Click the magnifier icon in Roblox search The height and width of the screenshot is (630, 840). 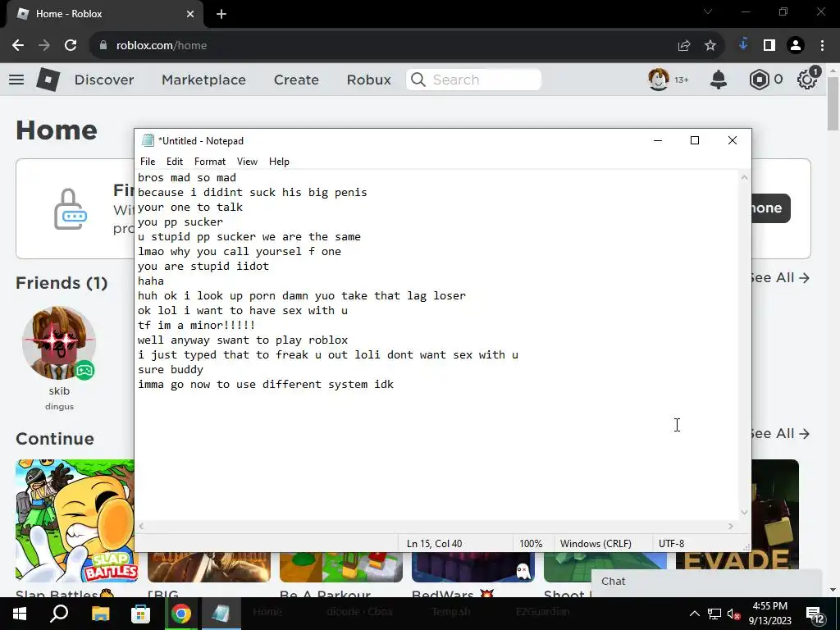[x=418, y=80]
